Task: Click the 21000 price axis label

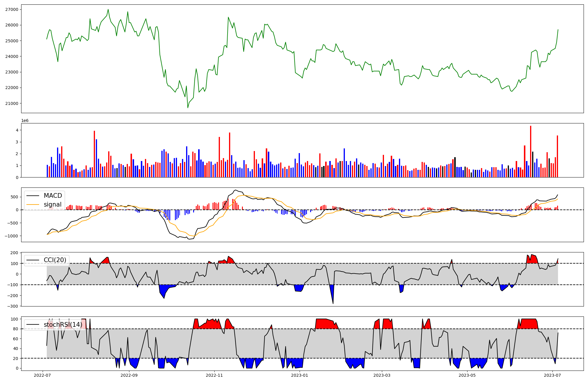Action: pos(12,103)
